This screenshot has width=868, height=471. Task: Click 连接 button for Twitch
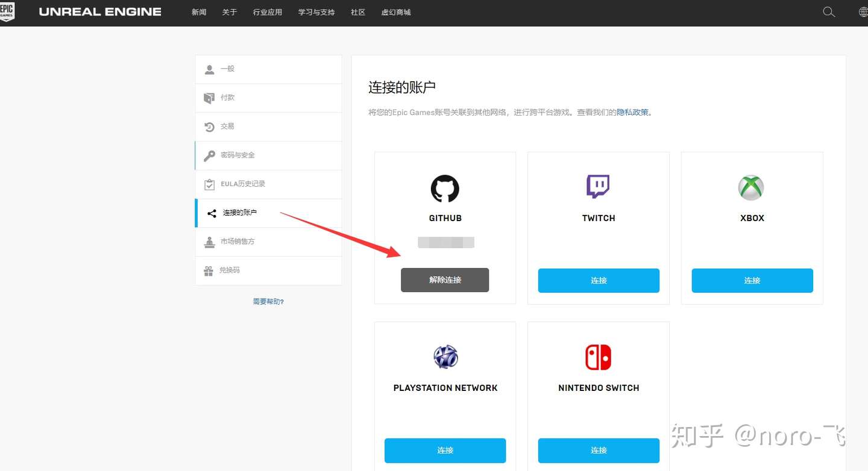point(599,281)
